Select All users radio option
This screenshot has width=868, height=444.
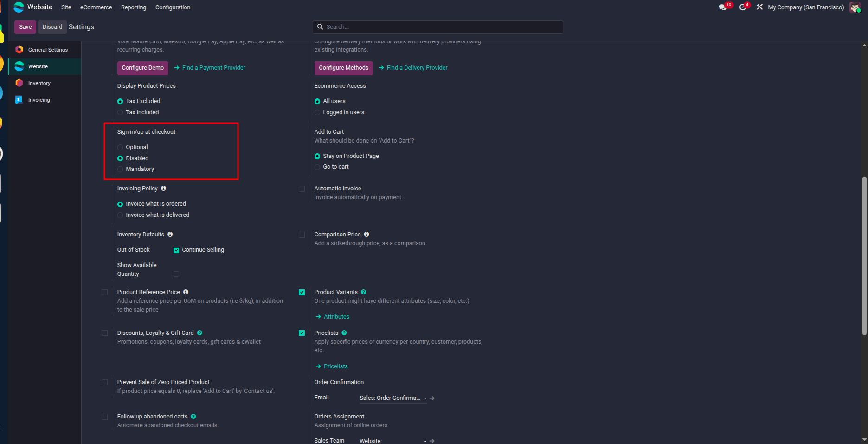pos(317,101)
